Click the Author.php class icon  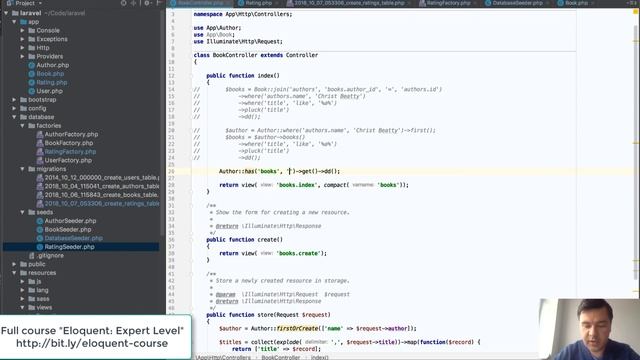[x=31, y=65]
